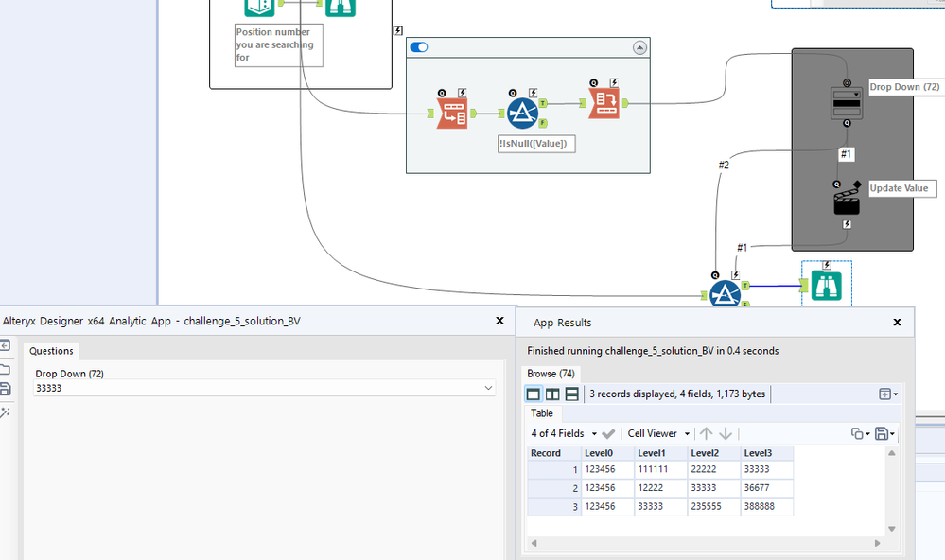Click the Level0 column header
Viewport: 945px width, 560px height.
coord(607,453)
